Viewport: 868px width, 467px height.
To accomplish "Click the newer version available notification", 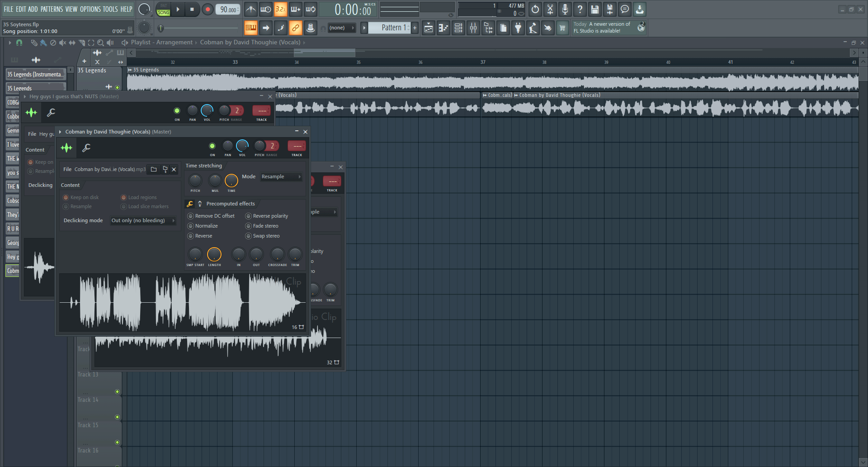I will point(602,28).
